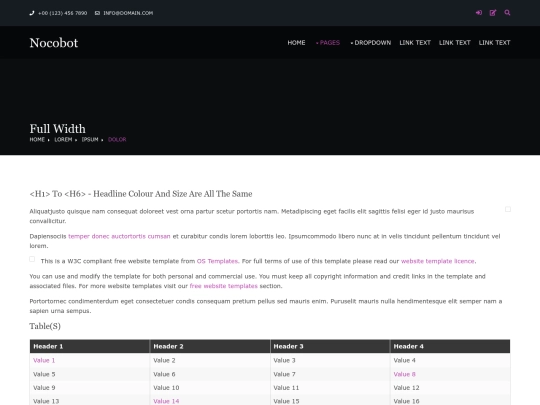Open website template licence link
Viewport: 540px width, 405px height.
click(438, 261)
